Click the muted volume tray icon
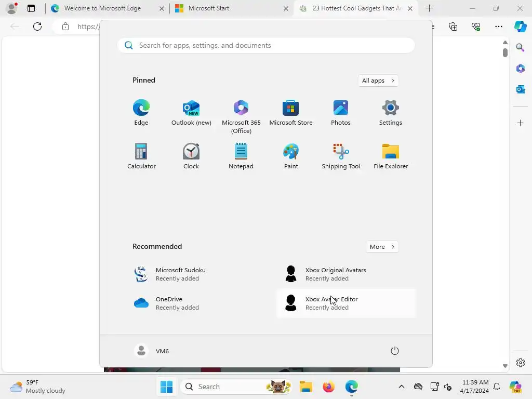Screen dimensions: 532x399 click(x=448, y=387)
